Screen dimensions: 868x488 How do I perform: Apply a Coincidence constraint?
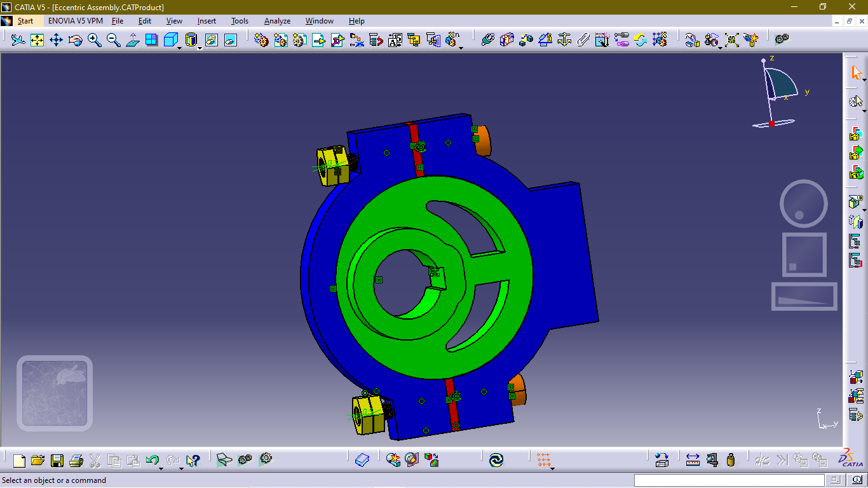[487, 40]
